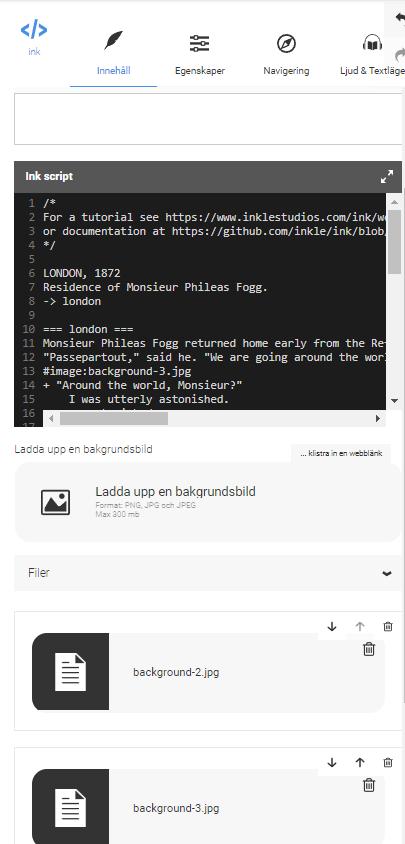Delete the background-2.jpg block via top trash icon
The image size is (405, 844).
pyautogui.click(x=388, y=627)
